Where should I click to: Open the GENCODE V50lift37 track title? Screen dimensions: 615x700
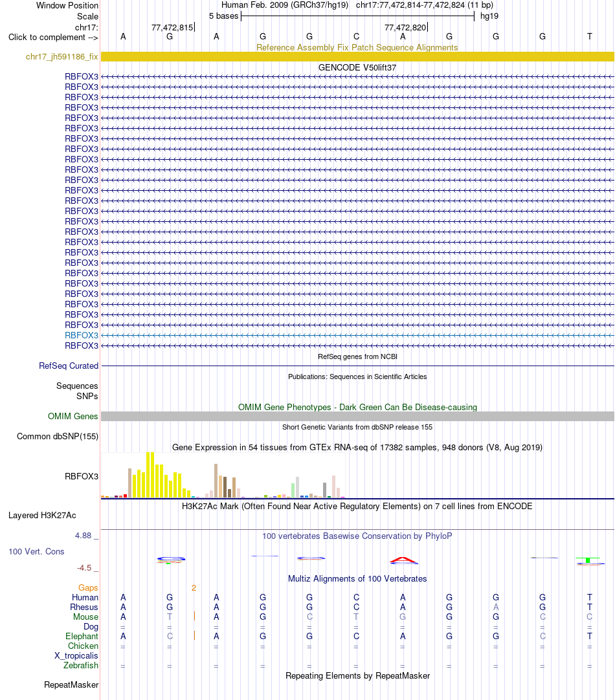[x=357, y=67]
